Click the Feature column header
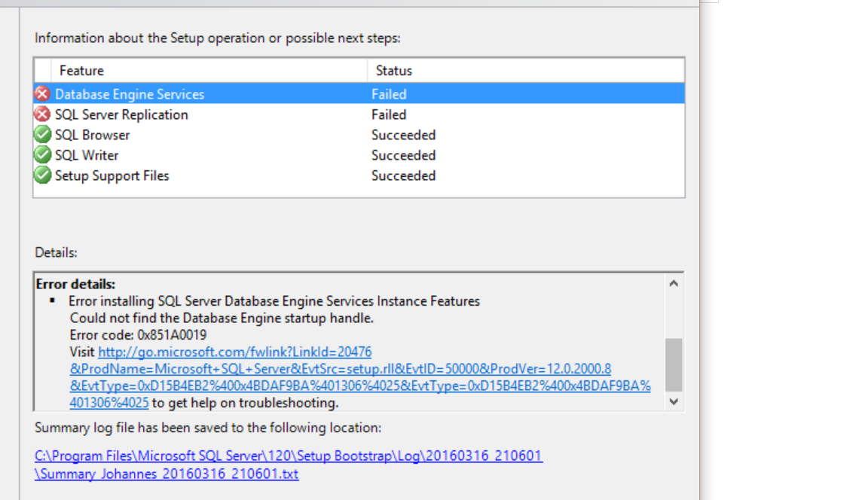Screen dimensions: 868x500 209,71
